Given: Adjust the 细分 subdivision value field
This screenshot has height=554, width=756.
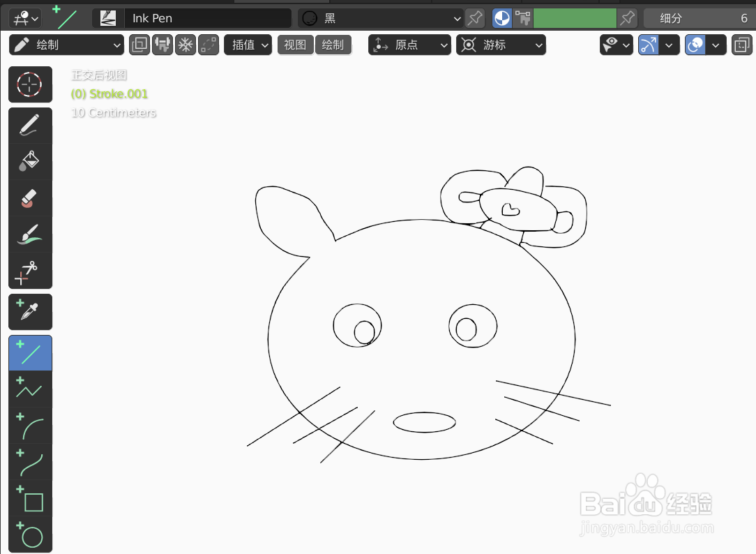Looking at the screenshot, I should tap(700, 18).
